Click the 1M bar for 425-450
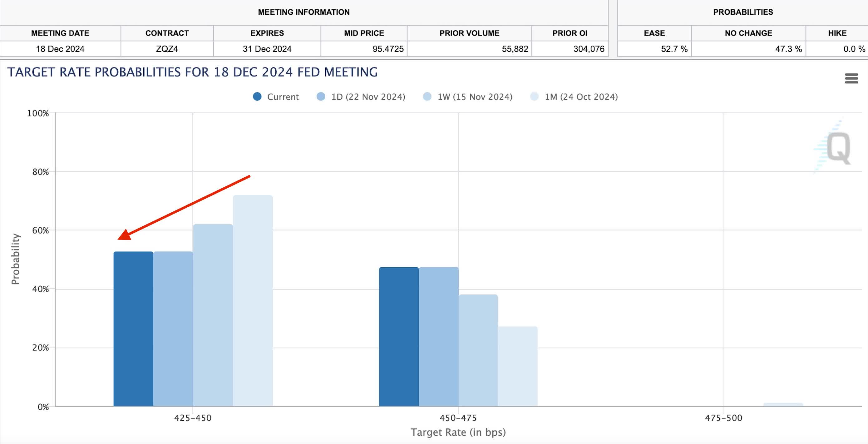This screenshot has width=868, height=444. click(253, 300)
